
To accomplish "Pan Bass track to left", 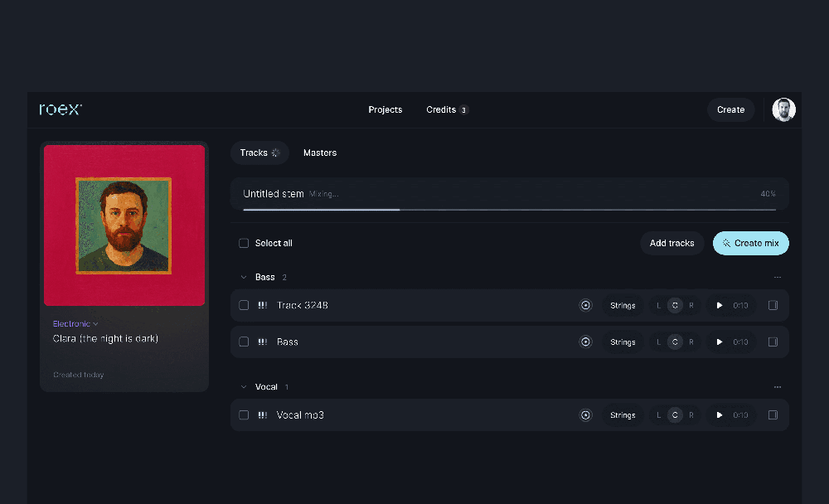I will point(658,342).
